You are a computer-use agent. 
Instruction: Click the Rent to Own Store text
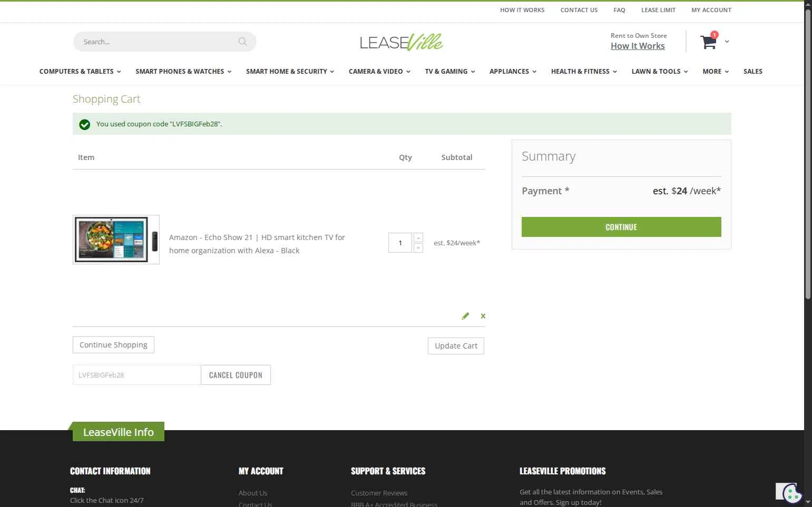coord(639,36)
